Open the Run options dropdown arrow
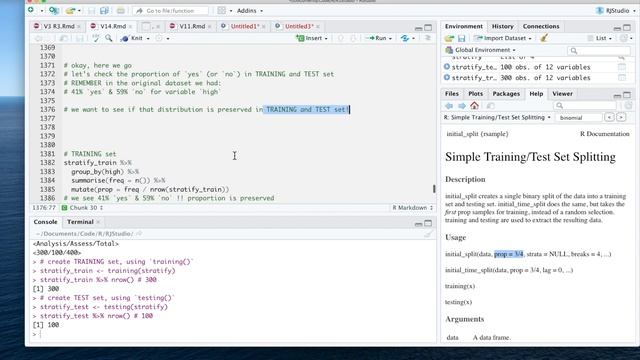 [x=390, y=38]
